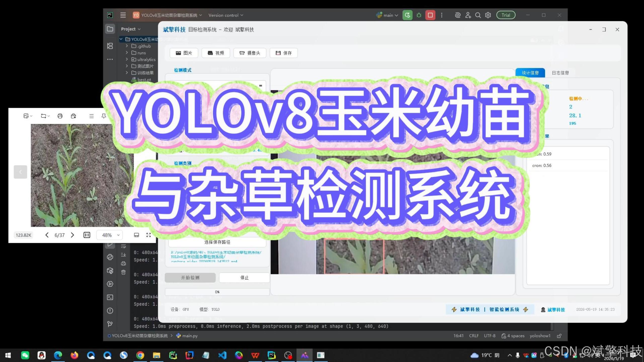
Task: Click the 0% detection progress bar
Action: (217, 292)
